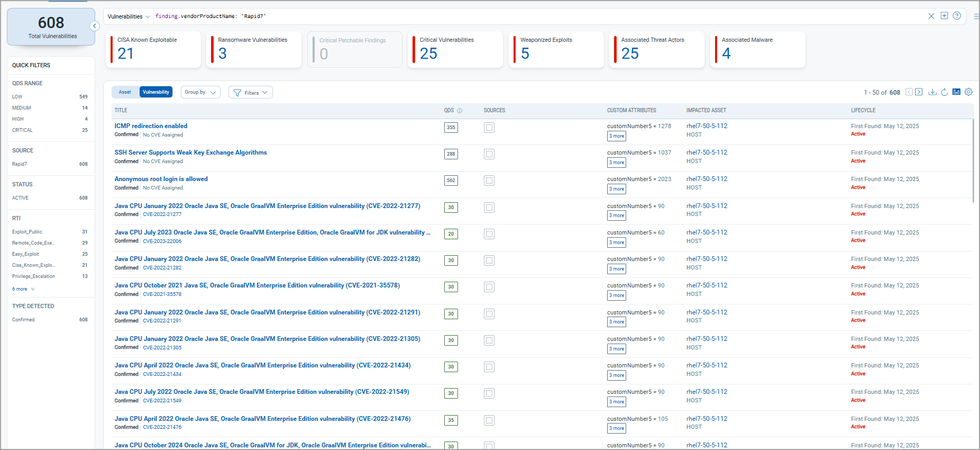Download the vulnerability list
This screenshot has height=450, width=980.
[932, 92]
